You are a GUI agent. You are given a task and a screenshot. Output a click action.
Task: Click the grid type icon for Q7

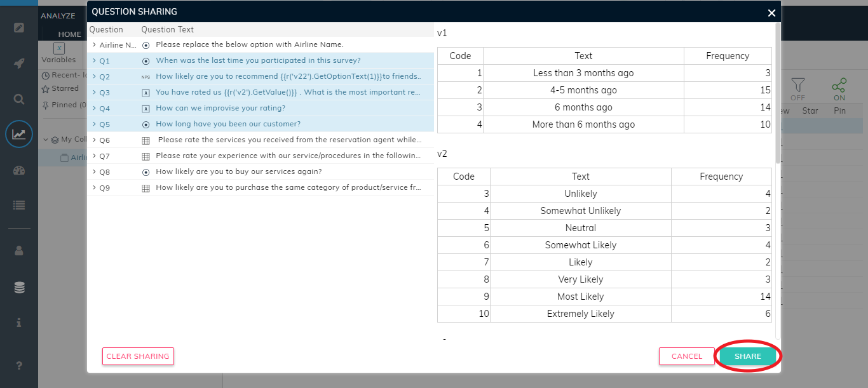coord(146,156)
